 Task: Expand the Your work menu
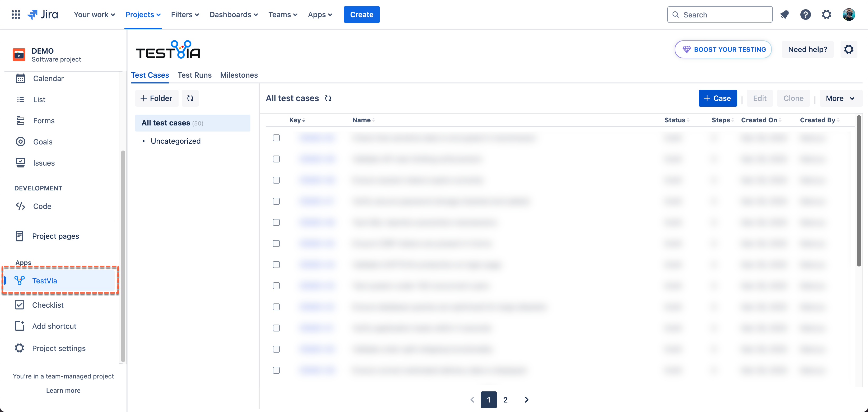(94, 15)
